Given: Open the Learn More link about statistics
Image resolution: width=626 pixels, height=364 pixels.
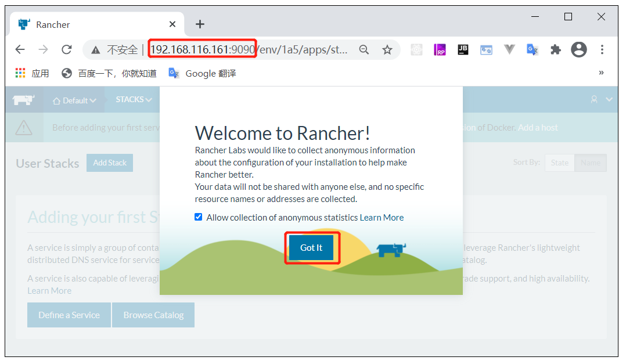Looking at the screenshot, I should 382,217.
